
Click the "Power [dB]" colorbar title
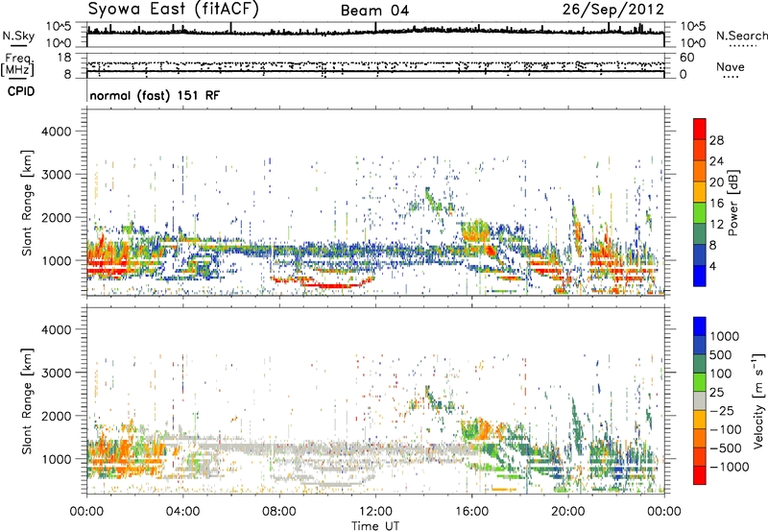tap(732, 203)
